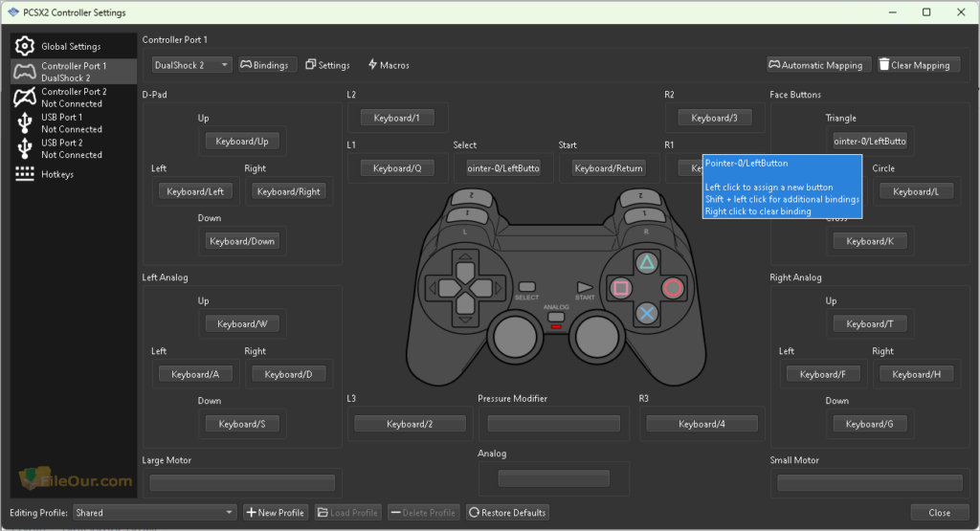Screen dimensions: 980x531
Task: Rebind R2 Keyboard/3 button
Action: tap(714, 118)
